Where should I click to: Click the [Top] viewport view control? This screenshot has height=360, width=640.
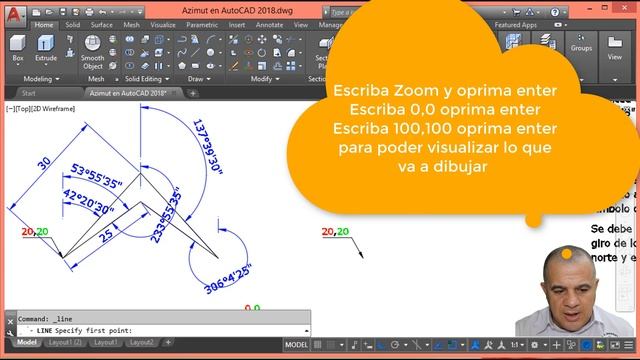(22, 109)
